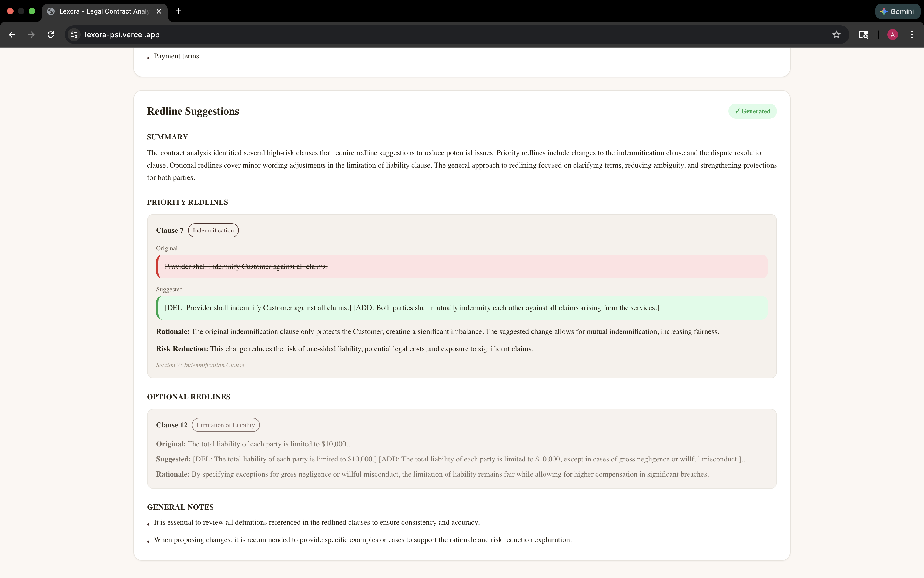Click the address bar URL
Image resolution: width=924 pixels, height=578 pixels.
click(x=122, y=35)
